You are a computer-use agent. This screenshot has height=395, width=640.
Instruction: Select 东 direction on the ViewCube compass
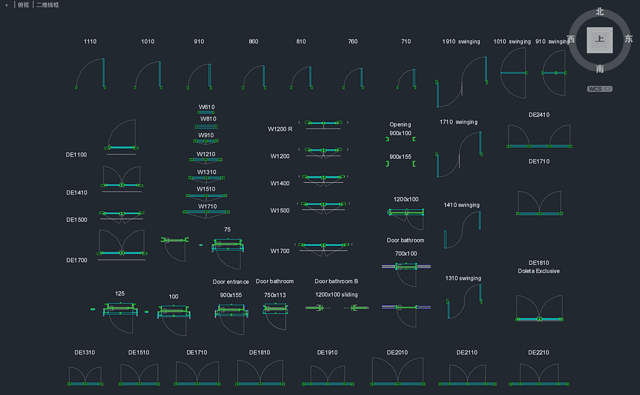(628, 39)
